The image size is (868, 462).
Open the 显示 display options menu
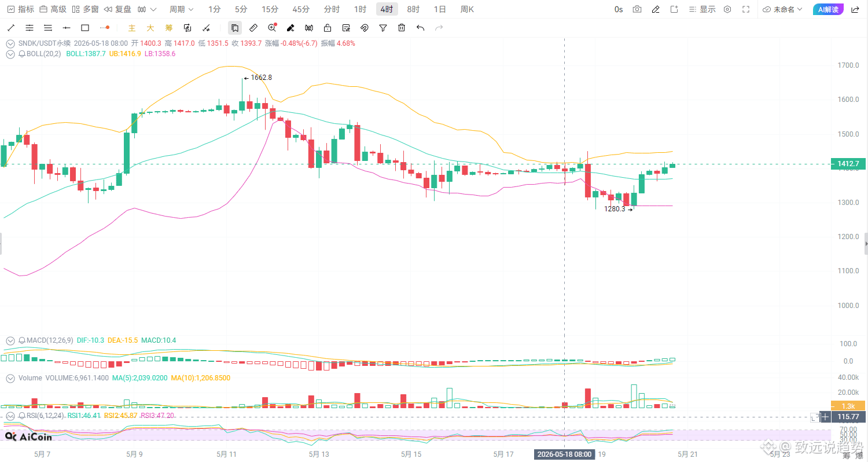[x=702, y=9]
